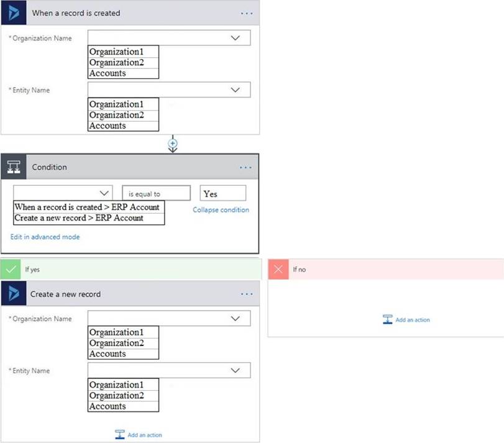504x443 pixels.
Task: Click the 'is equal to' operator field
Action: [x=156, y=194]
